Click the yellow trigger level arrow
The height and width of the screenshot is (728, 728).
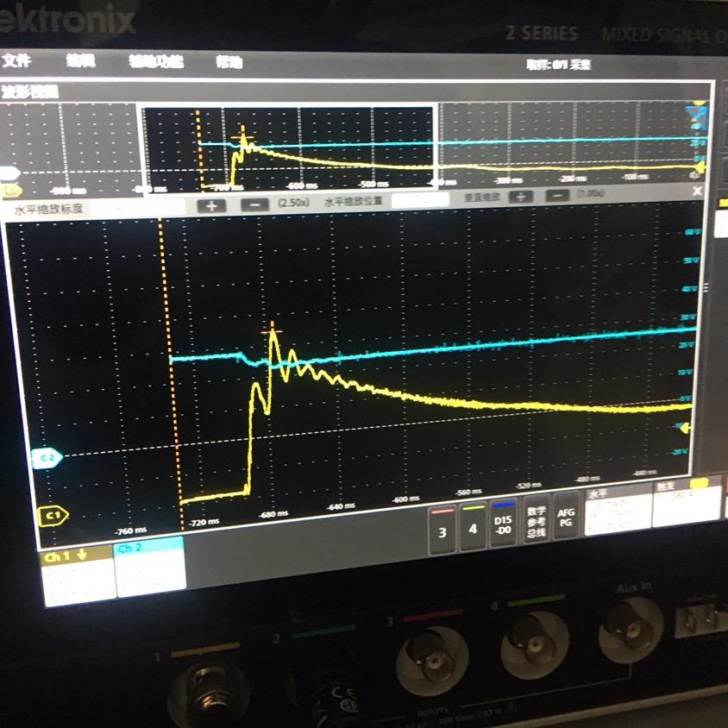tap(686, 427)
